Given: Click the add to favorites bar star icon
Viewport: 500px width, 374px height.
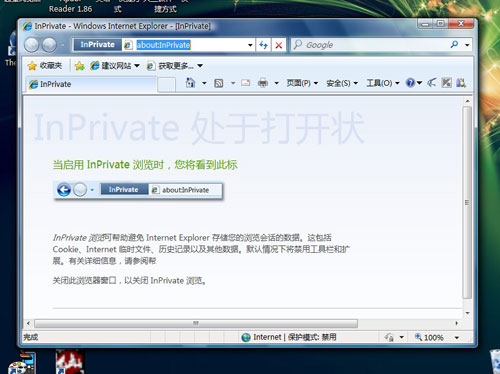Looking at the screenshot, I should pos(79,66).
